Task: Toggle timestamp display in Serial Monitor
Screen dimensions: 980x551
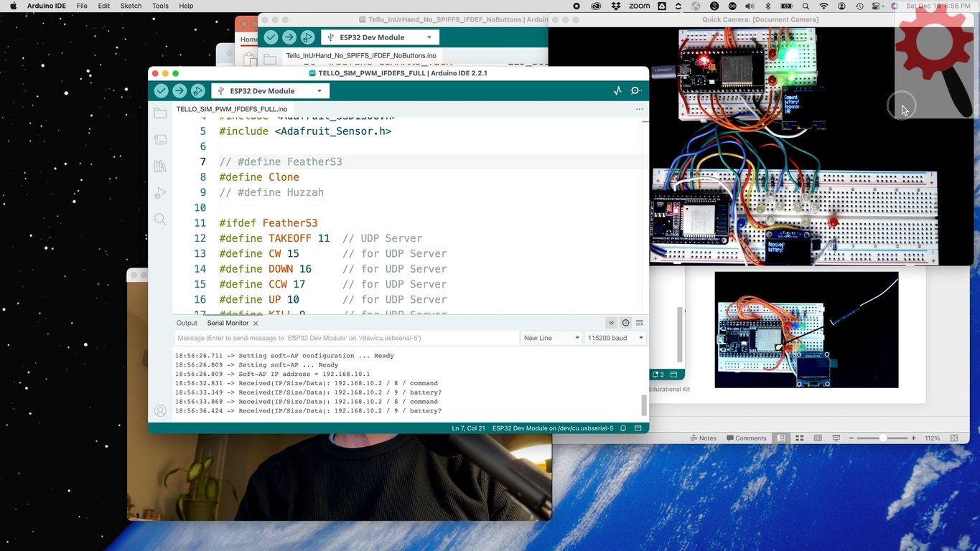Action: (625, 323)
